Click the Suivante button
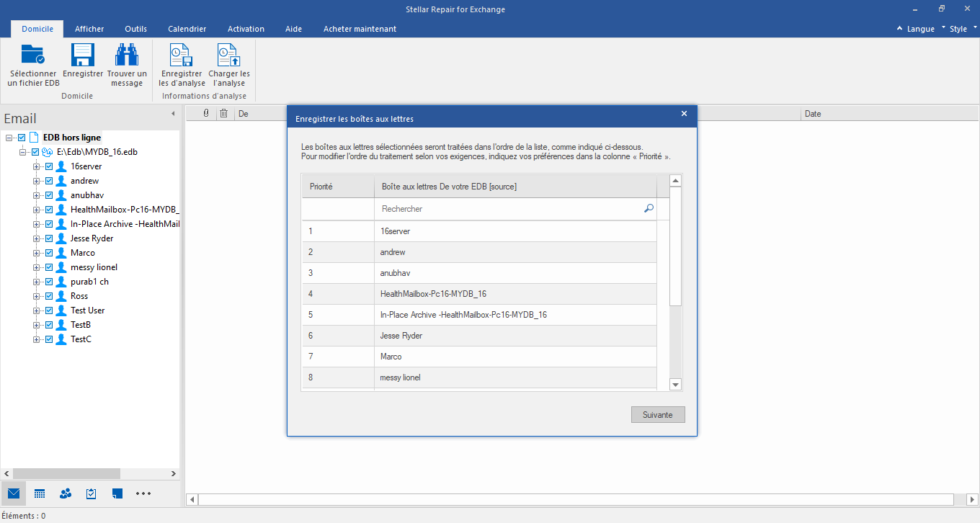 click(658, 415)
